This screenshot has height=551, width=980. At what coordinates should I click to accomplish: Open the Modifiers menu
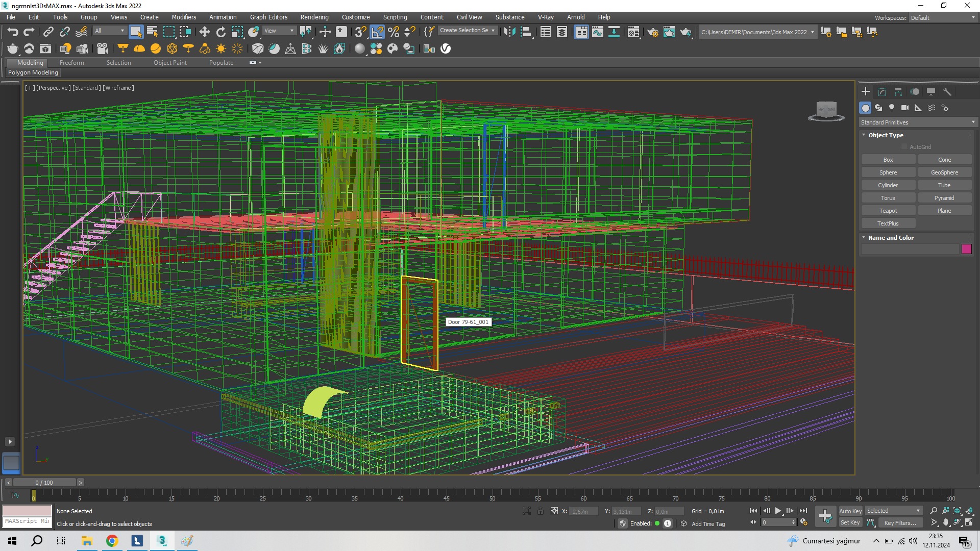[184, 17]
